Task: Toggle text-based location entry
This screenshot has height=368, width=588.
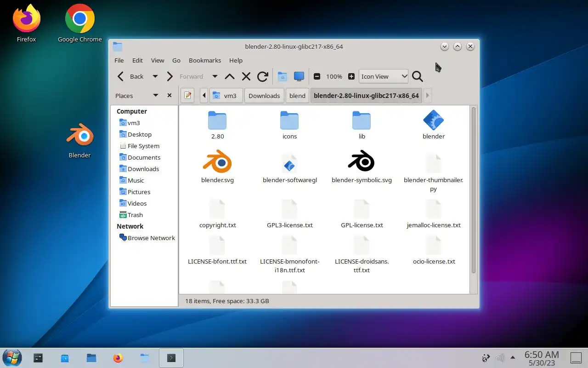Action: coord(187,96)
